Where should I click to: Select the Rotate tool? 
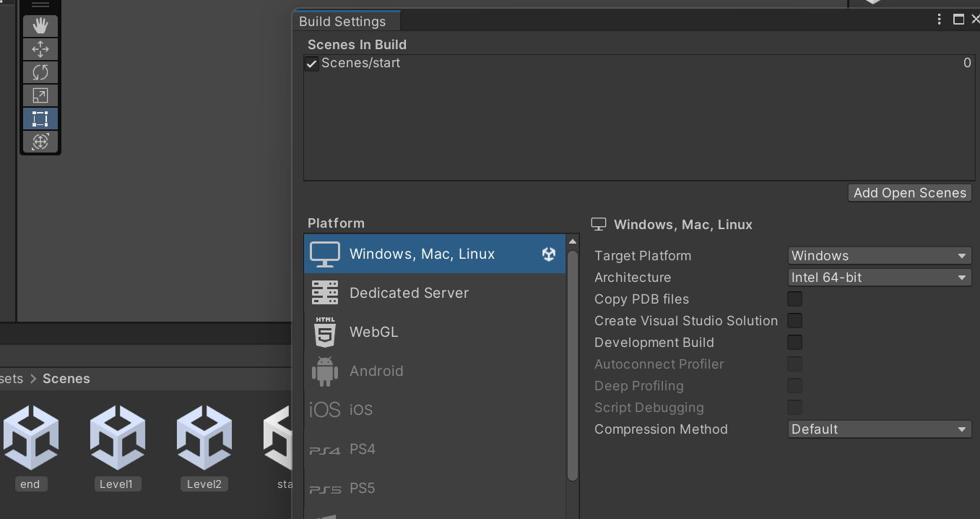click(40, 72)
